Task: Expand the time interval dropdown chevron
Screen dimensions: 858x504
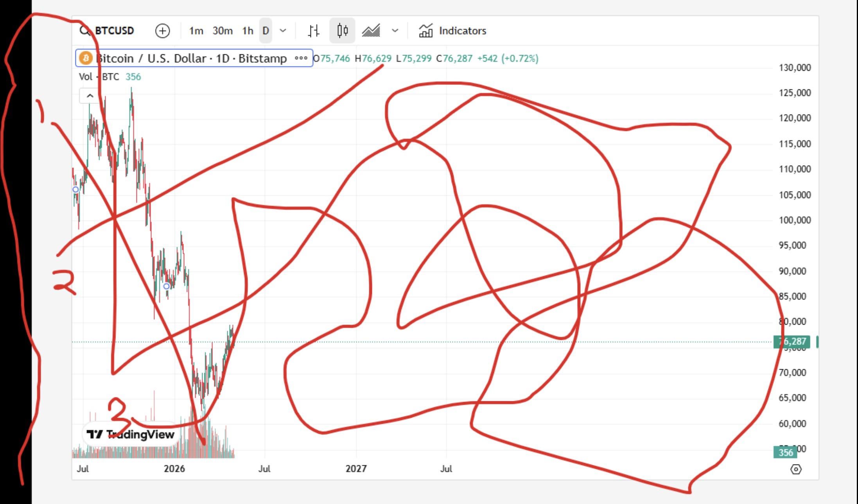Action: (283, 30)
